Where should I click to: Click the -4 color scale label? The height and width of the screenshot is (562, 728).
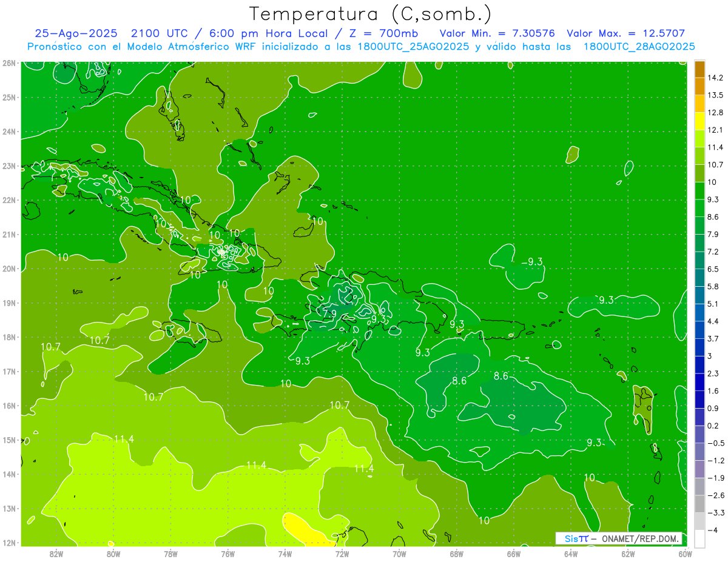click(x=713, y=530)
